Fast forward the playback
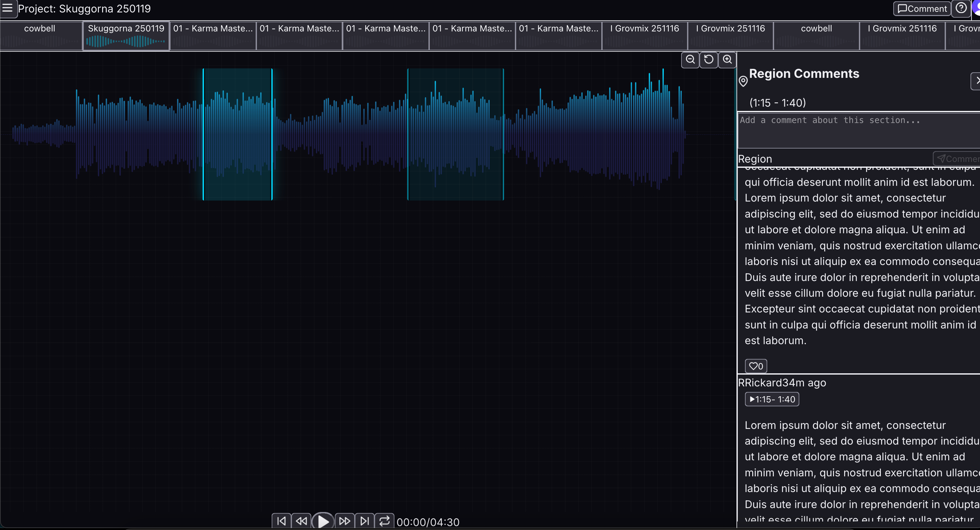Screen dimensions: 980x530 coord(345,521)
